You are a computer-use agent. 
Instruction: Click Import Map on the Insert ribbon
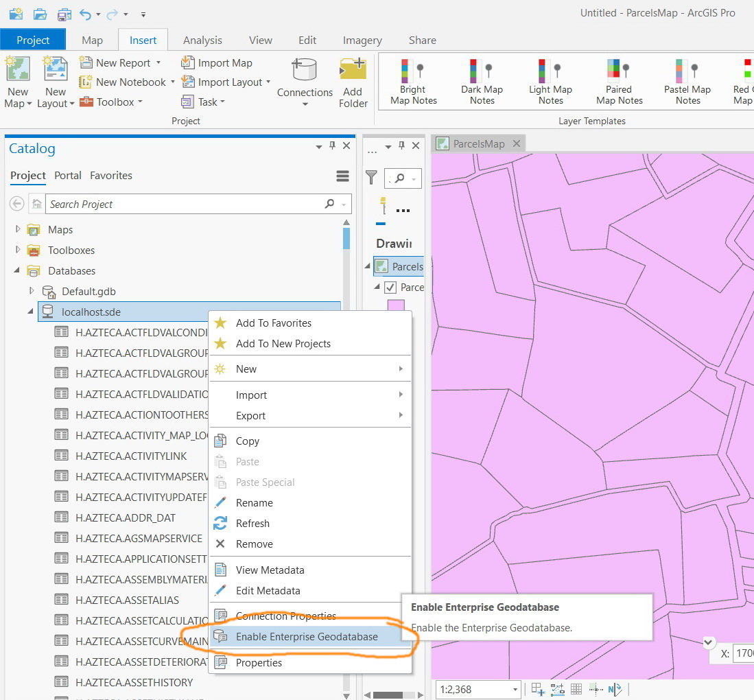(x=217, y=62)
